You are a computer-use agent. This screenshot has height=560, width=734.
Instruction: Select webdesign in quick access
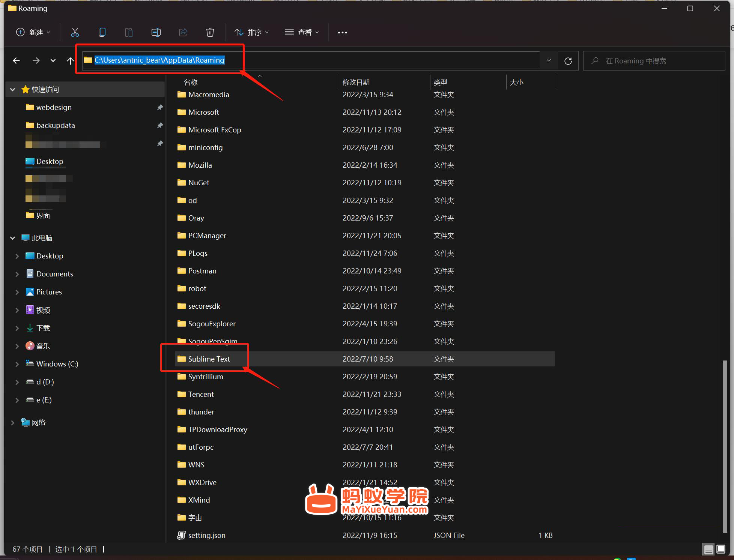(54, 107)
